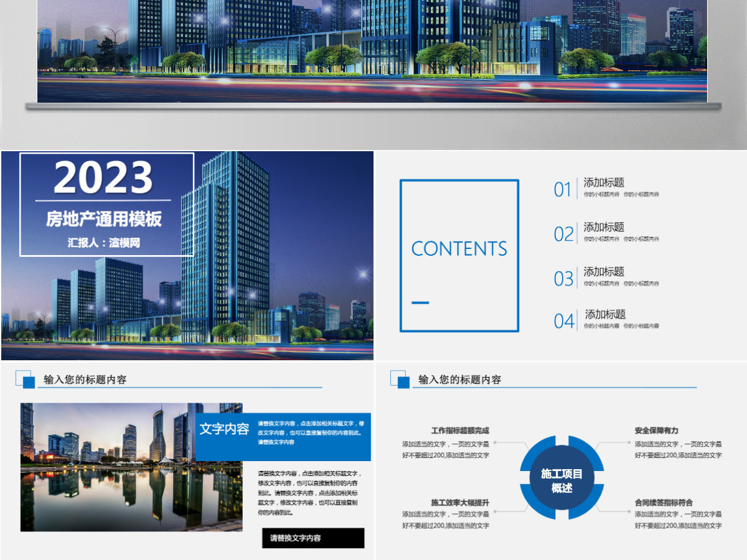747x560 pixels.
Task: Select 添加标题 beside number 04
Action: coord(605,315)
